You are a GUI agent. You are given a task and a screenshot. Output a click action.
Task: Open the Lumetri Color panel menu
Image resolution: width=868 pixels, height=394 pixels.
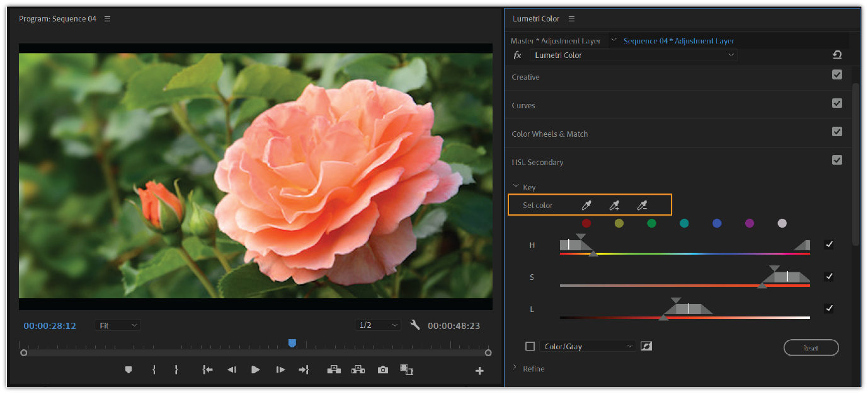571,19
